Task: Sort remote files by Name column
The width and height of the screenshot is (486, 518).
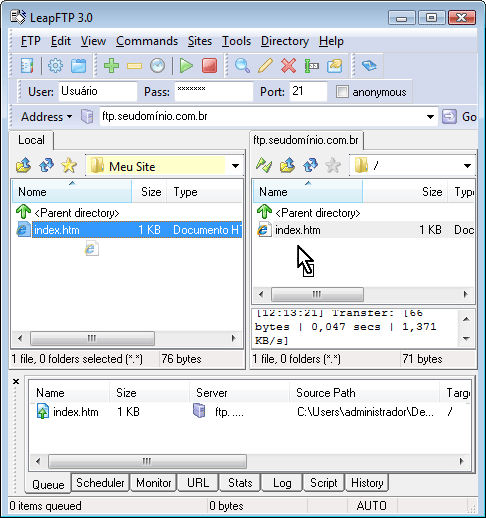Action: (308, 192)
